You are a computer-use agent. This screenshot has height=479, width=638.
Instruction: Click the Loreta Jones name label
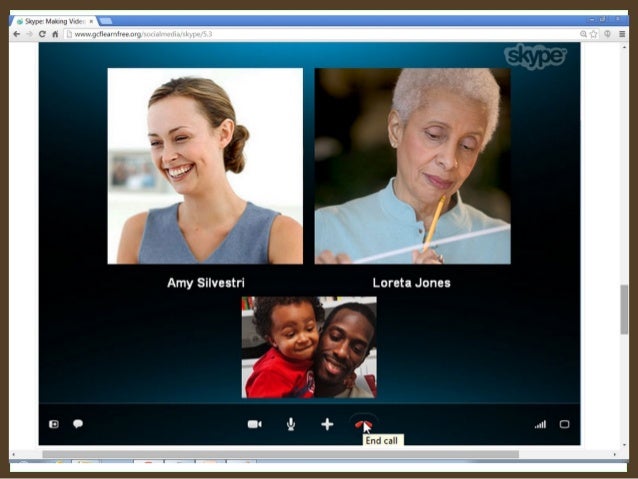(411, 283)
